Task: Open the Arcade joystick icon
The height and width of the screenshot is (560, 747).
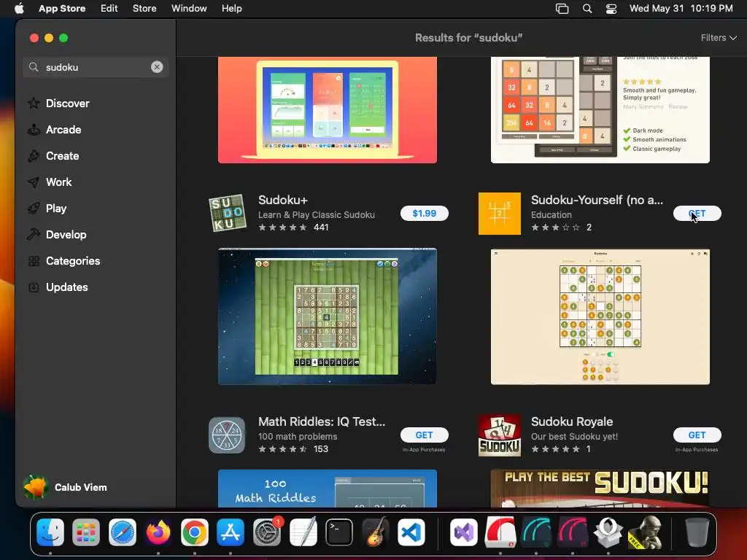Action: (x=34, y=130)
